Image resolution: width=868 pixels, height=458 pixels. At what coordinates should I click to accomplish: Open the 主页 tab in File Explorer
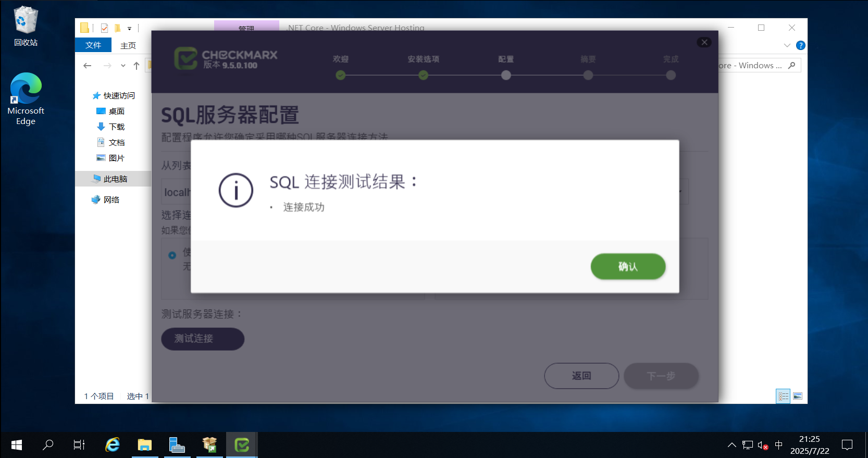click(x=128, y=45)
